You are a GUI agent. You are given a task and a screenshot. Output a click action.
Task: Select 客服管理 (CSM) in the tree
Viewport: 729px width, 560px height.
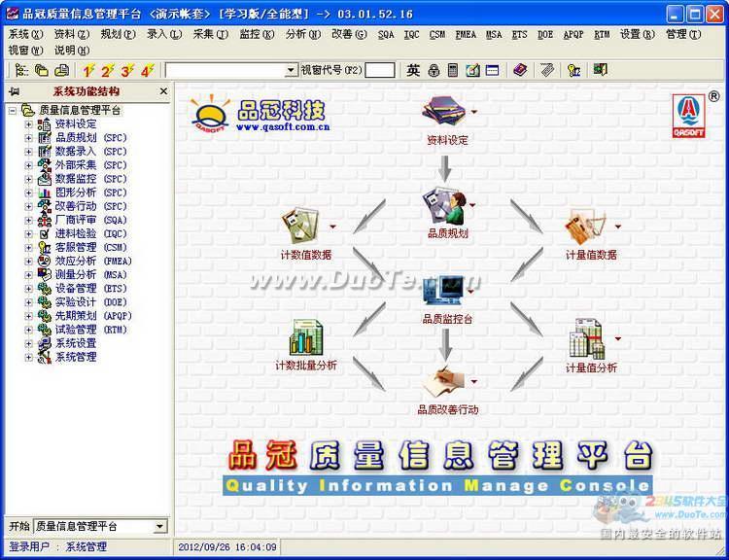[x=90, y=248]
